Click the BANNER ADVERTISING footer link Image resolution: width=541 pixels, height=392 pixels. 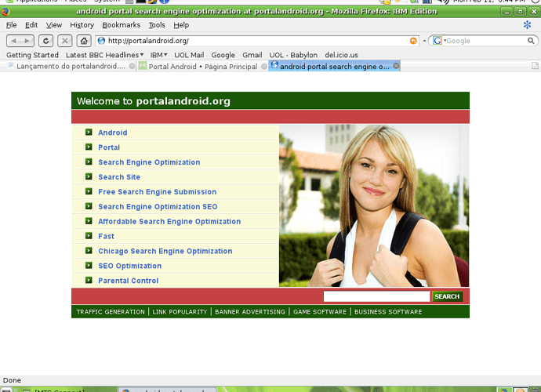point(250,311)
